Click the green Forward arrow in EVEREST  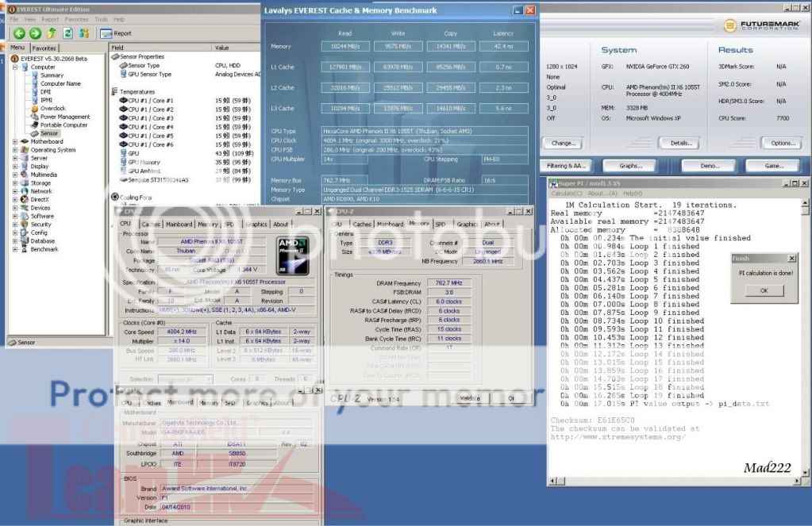35,33
